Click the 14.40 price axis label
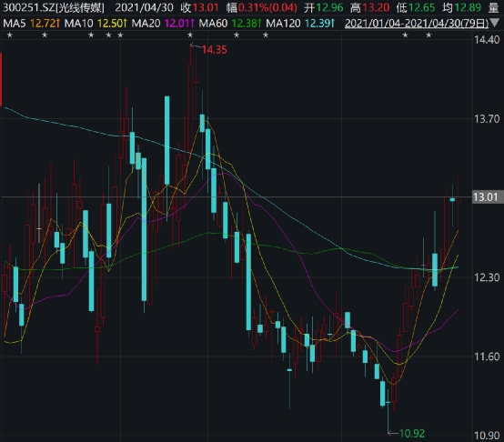Viewport: 504px width, 442px height. pyautogui.click(x=487, y=40)
